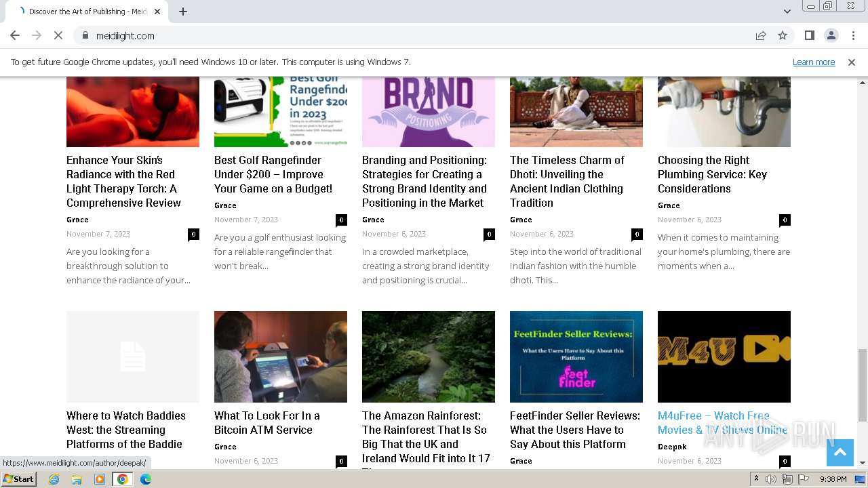This screenshot has height=488, width=868.
Task: Click the Brand Positioning thumbnail image
Action: tap(429, 112)
